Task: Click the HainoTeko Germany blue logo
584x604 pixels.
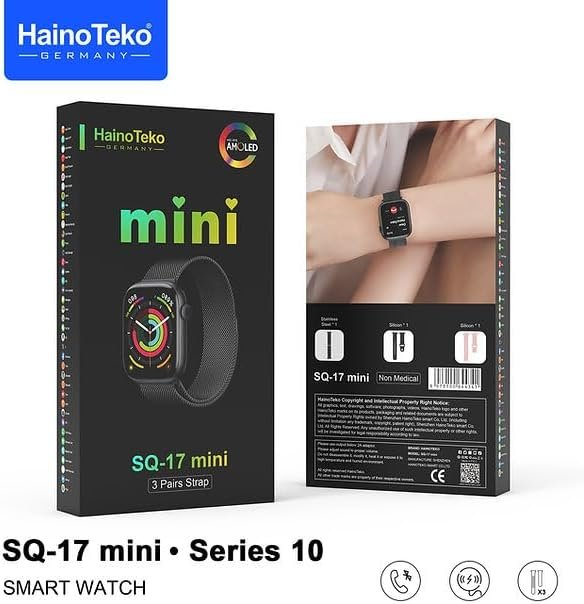Action: click(86, 40)
